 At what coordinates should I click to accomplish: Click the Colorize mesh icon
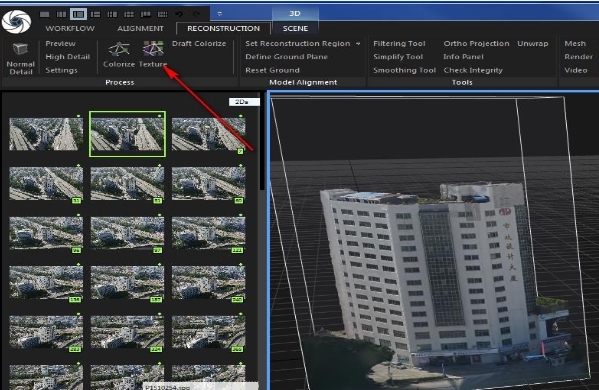(119, 49)
